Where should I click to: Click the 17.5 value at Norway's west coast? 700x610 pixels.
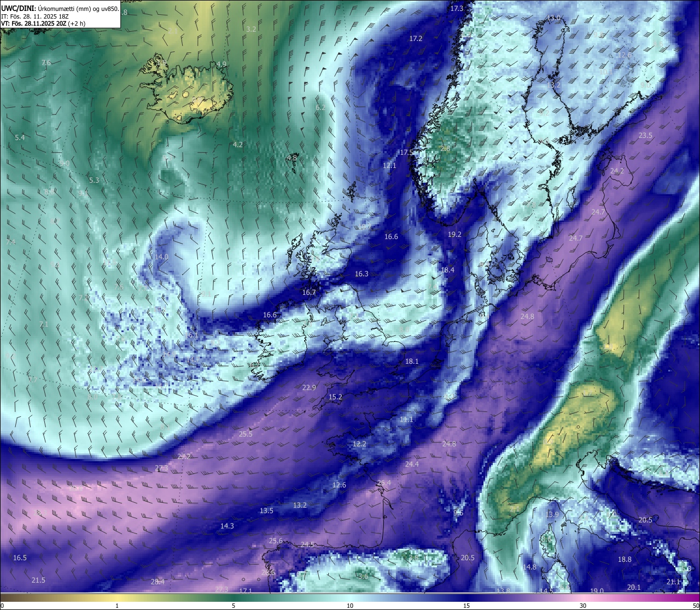click(x=406, y=152)
